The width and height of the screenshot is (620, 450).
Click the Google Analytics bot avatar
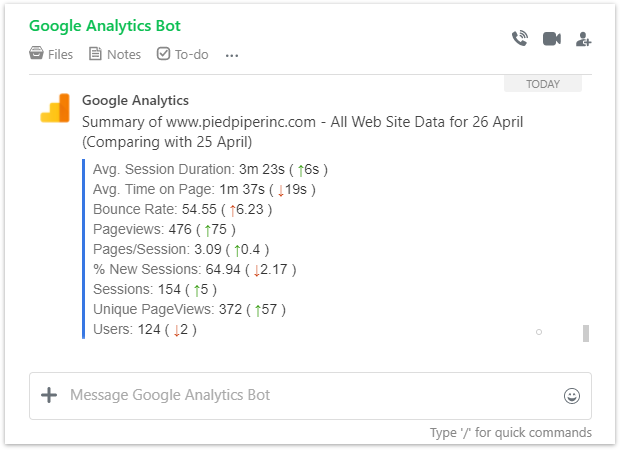pyautogui.click(x=55, y=108)
